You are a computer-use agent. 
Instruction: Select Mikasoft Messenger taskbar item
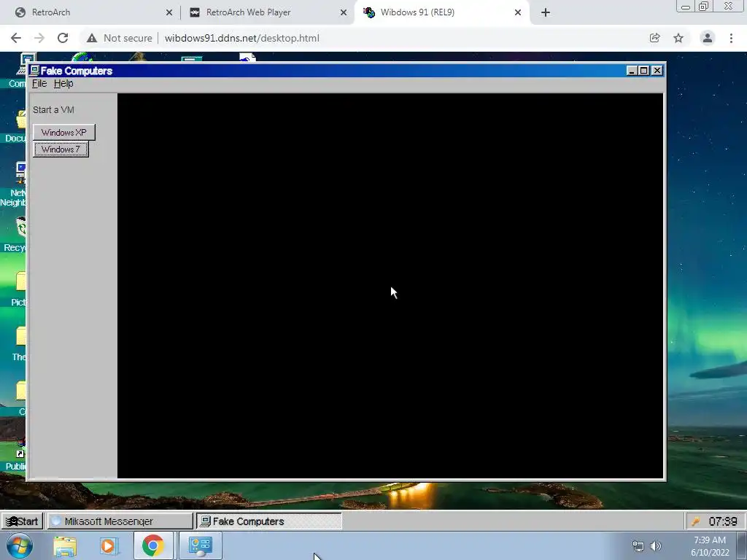pyautogui.click(x=120, y=521)
